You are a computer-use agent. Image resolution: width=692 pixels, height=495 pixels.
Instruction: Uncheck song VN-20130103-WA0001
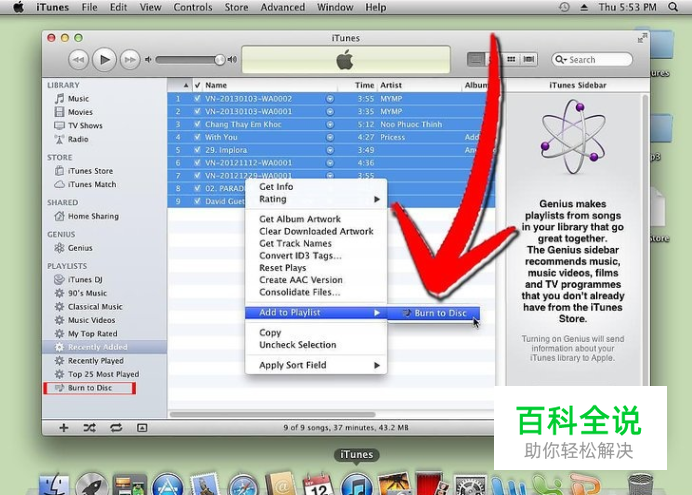pyautogui.click(x=197, y=112)
